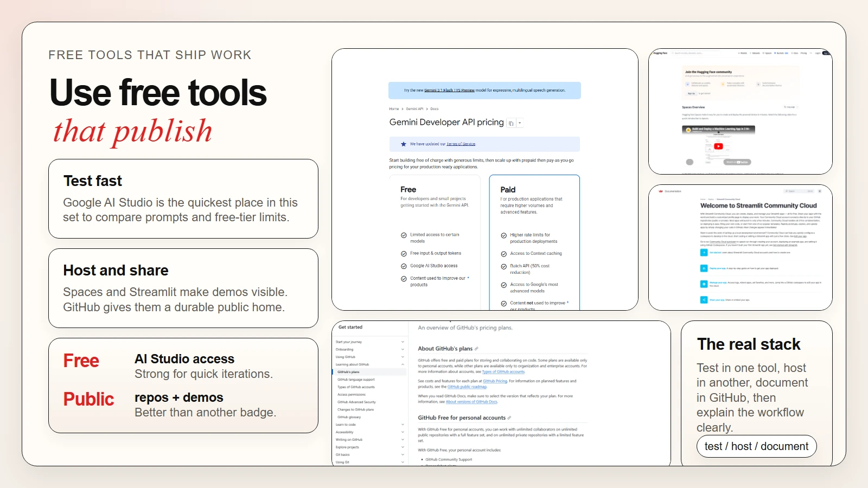Expand Using GitHub section chevron
Image resolution: width=868 pixels, height=488 pixels.
[x=403, y=357]
